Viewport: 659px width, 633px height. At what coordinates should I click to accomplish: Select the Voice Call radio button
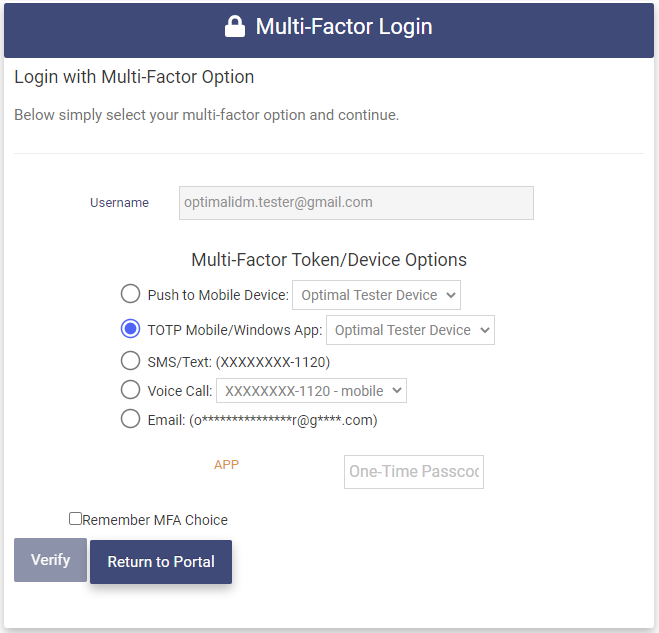pyautogui.click(x=130, y=390)
